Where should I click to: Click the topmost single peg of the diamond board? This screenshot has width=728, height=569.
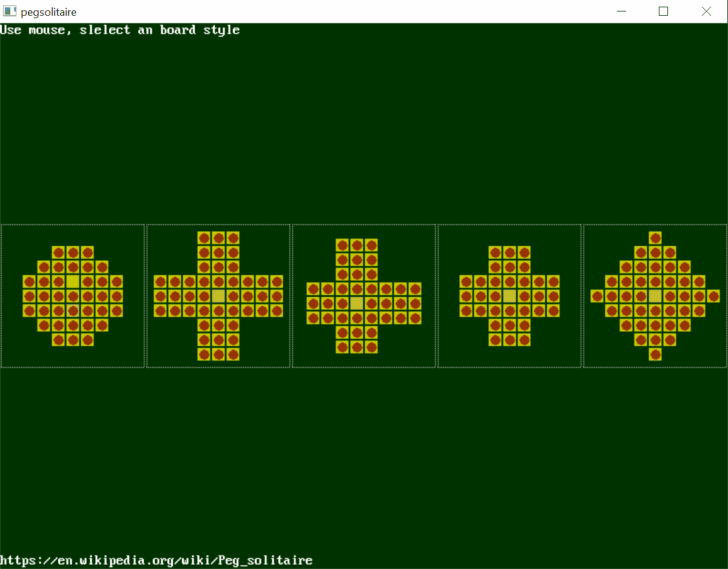pos(655,238)
